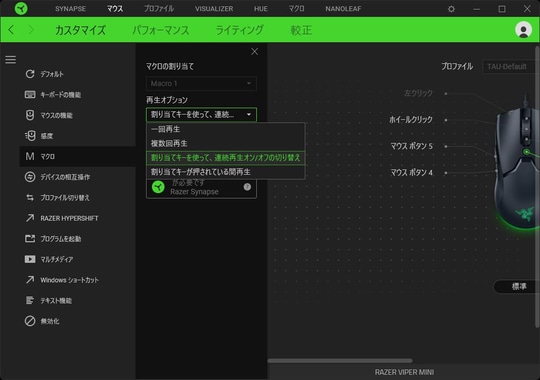Open the HUE tab
Viewport: 540px width, 380px height.
tap(261, 9)
